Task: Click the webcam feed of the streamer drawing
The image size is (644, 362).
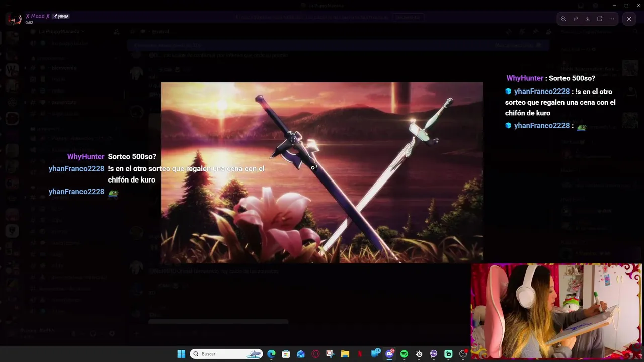Action: (x=556, y=311)
